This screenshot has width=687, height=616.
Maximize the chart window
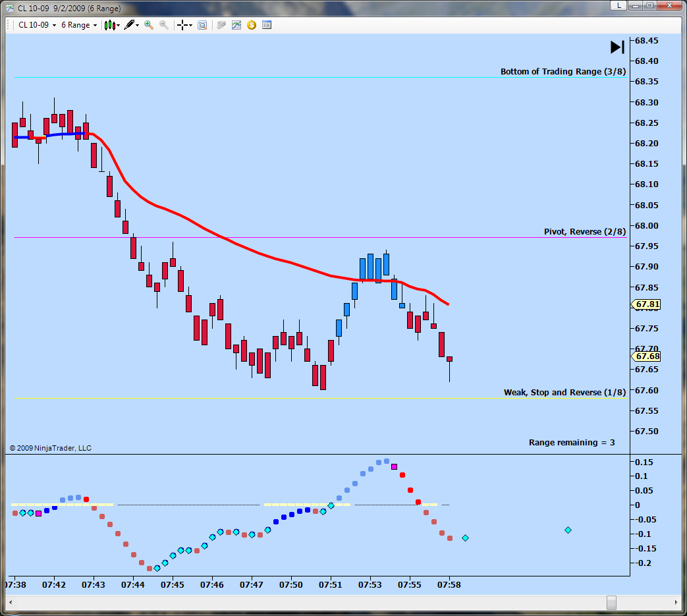(650, 5)
